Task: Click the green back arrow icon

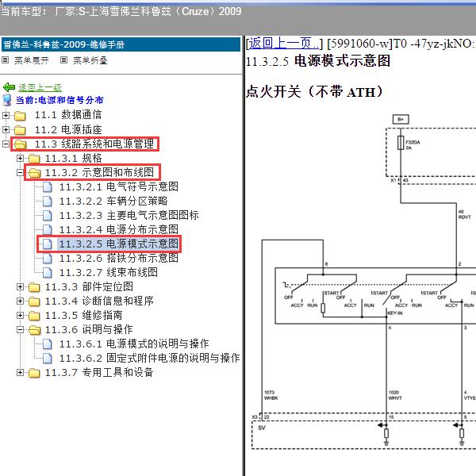Action: (x=9, y=87)
